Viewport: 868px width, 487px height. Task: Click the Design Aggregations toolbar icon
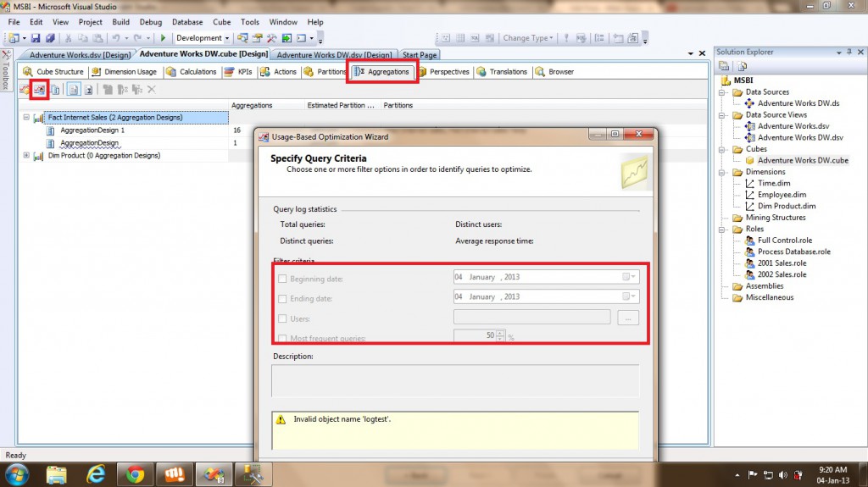25,89
